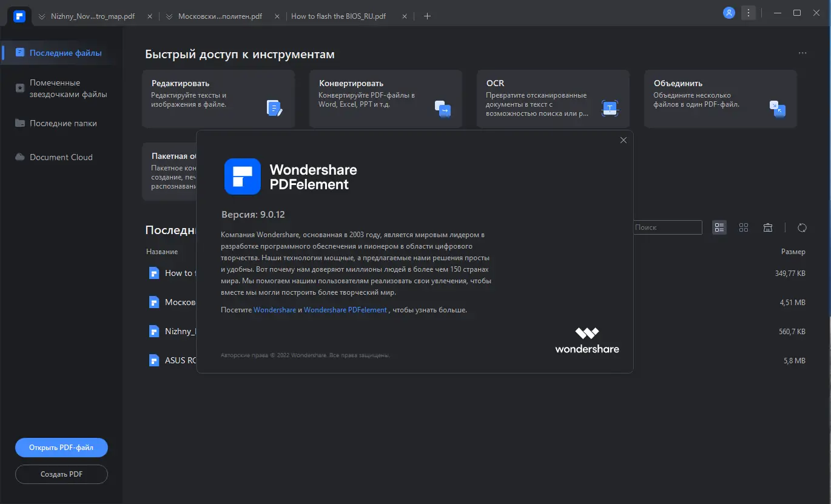Refresh the recent files list
This screenshot has height=504, width=831.
pyautogui.click(x=802, y=227)
